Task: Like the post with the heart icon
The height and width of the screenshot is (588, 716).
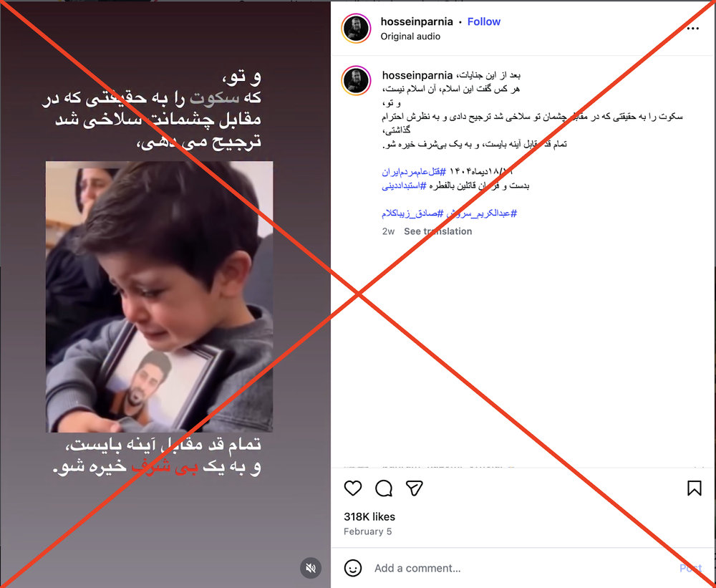Action: (352, 488)
